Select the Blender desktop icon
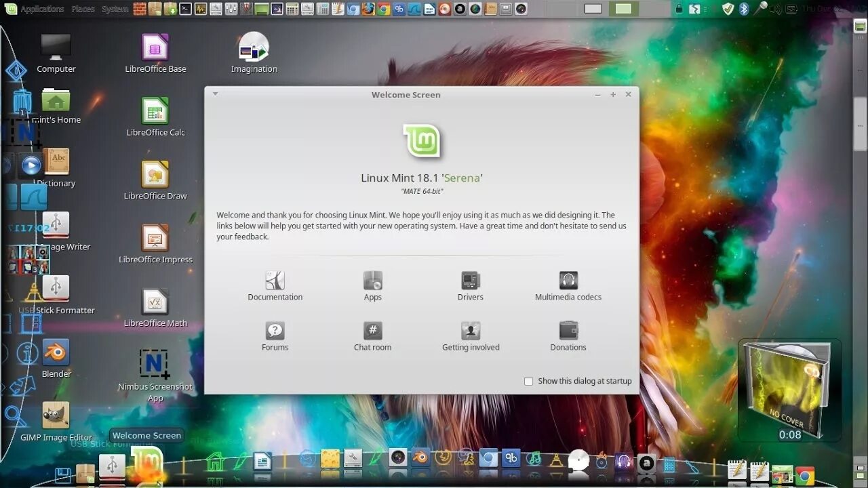 (56, 359)
